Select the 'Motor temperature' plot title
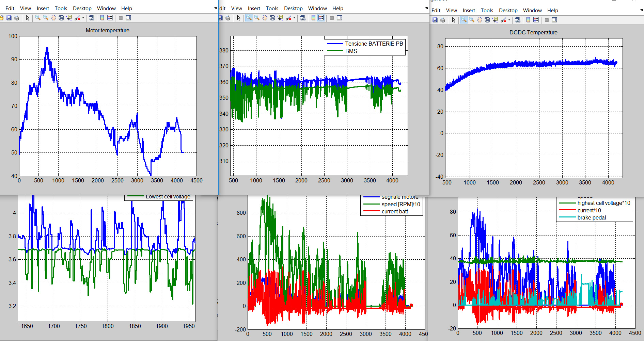 click(108, 30)
